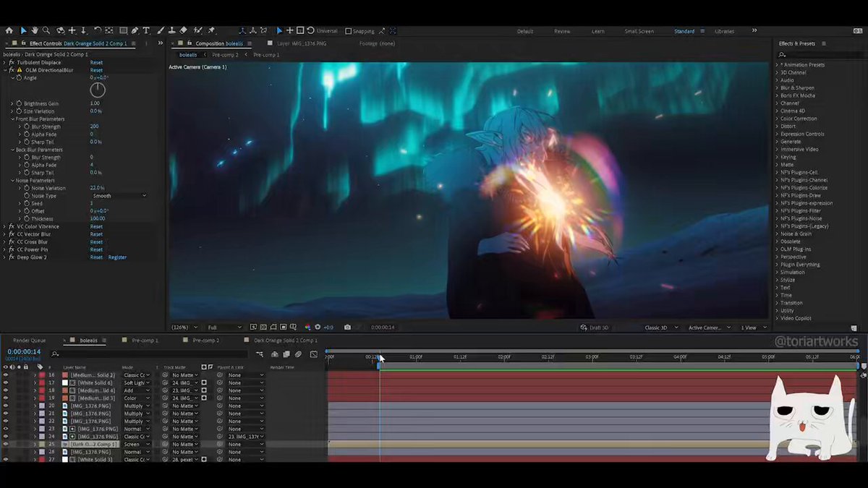Reset the OLM DirectionalBlur effect
This screenshot has height=488, width=868.
point(96,70)
